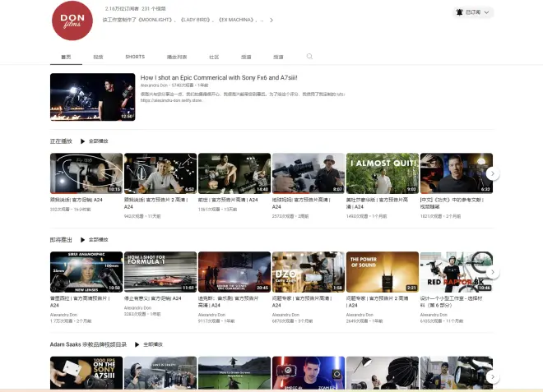Open featured video title about Sony Fx6
The image size is (543, 392).
(x=219, y=77)
